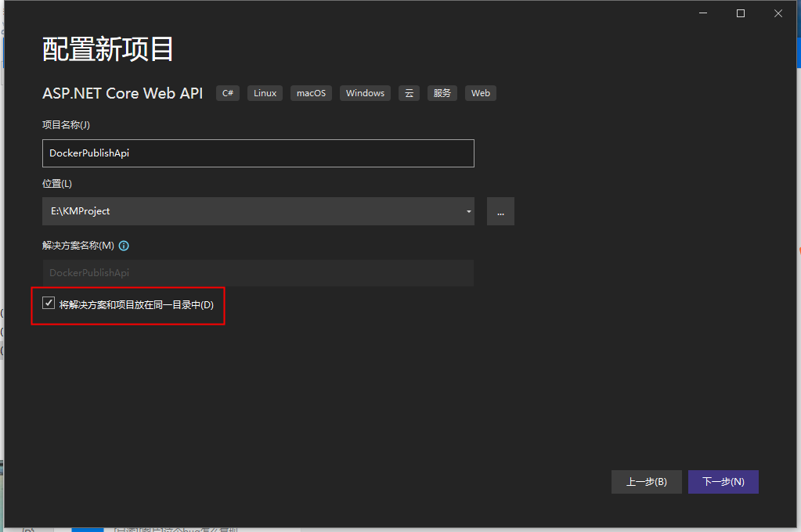Click the C# tag

click(x=228, y=93)
